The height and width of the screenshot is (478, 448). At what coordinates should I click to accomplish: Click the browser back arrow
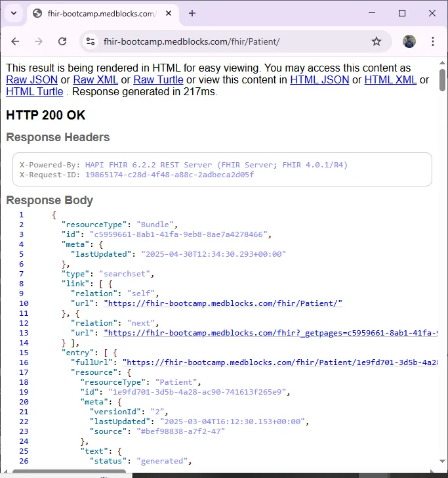tap(16, 41)
